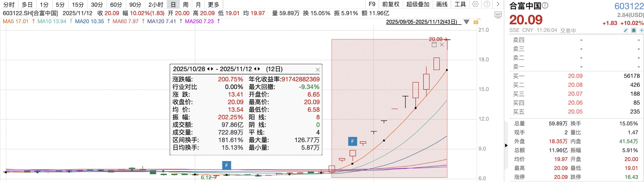This screenshot has width=644, height=182.
Task: Maximize the shaded range selection box
Action: 434,45
